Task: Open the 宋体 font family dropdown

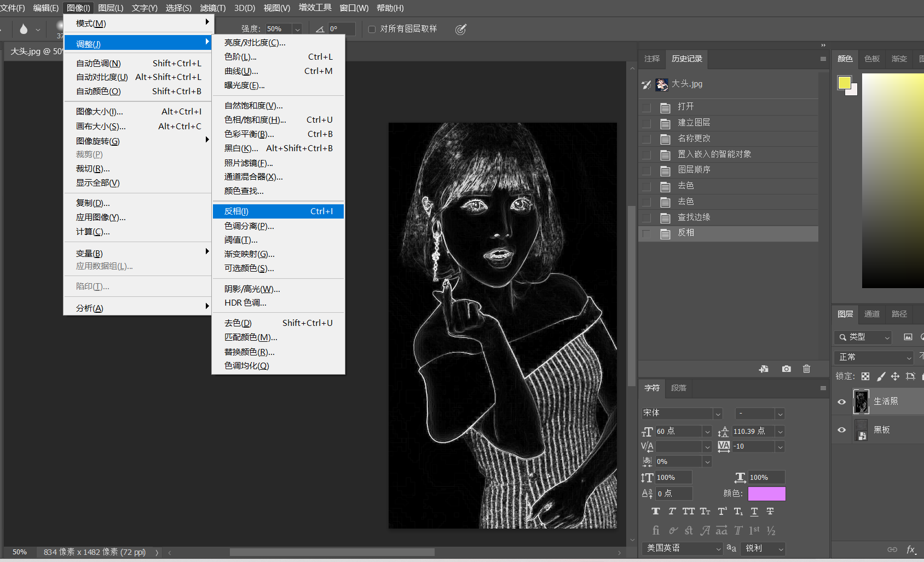Action: (x=718, y=414)
